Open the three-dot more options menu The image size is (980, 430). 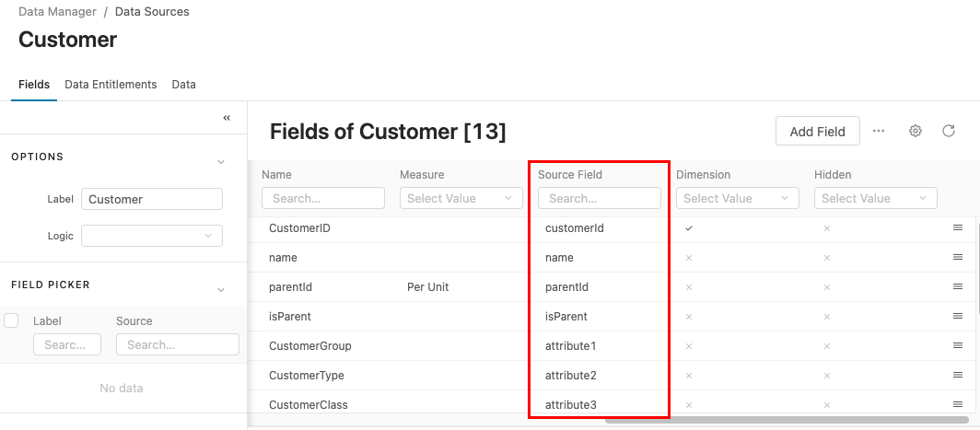point(879,131)
